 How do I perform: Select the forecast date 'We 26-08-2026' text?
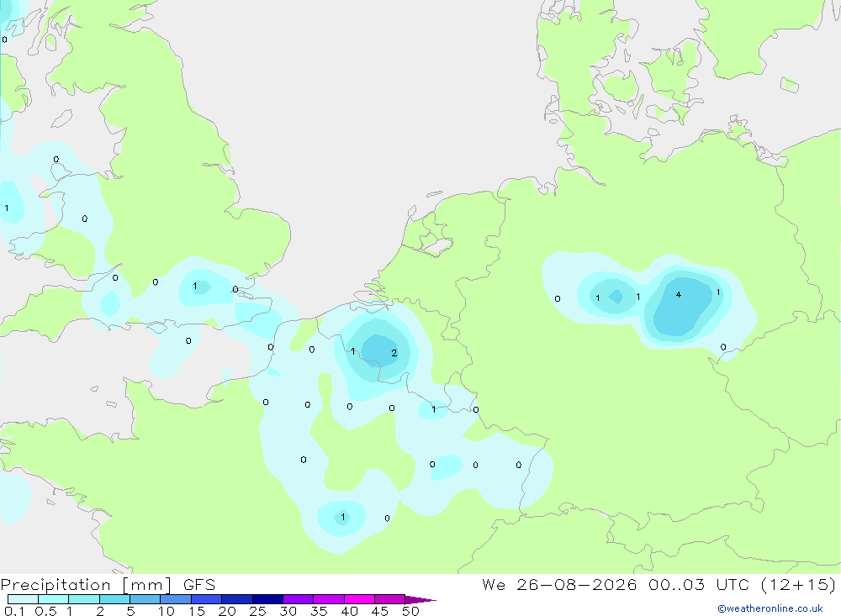click(559, 585)
